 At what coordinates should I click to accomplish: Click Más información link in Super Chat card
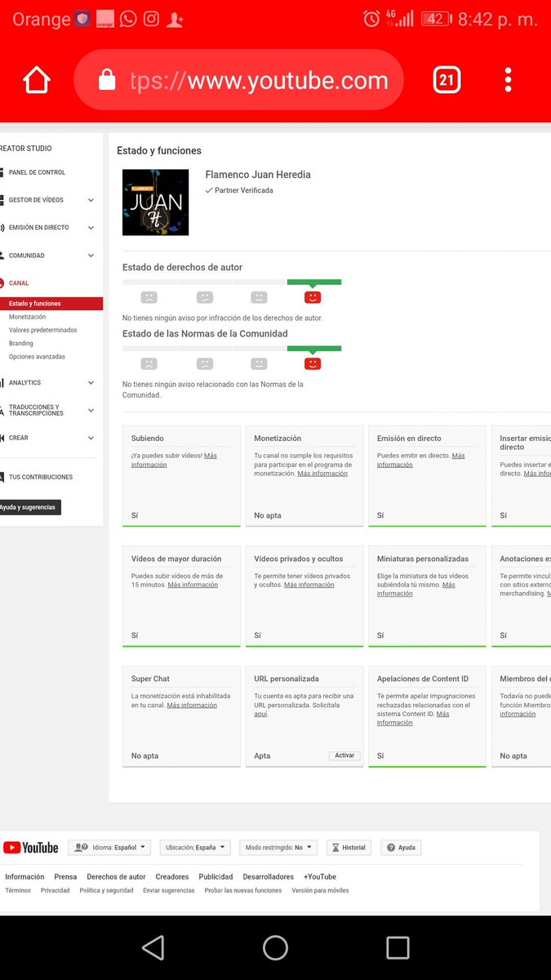pos(192,705)
